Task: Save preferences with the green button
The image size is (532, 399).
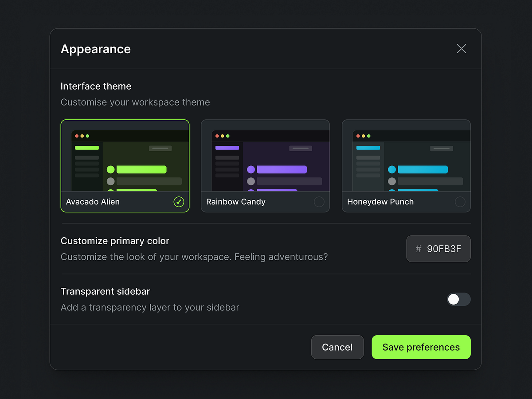Action: click(421, 347)
